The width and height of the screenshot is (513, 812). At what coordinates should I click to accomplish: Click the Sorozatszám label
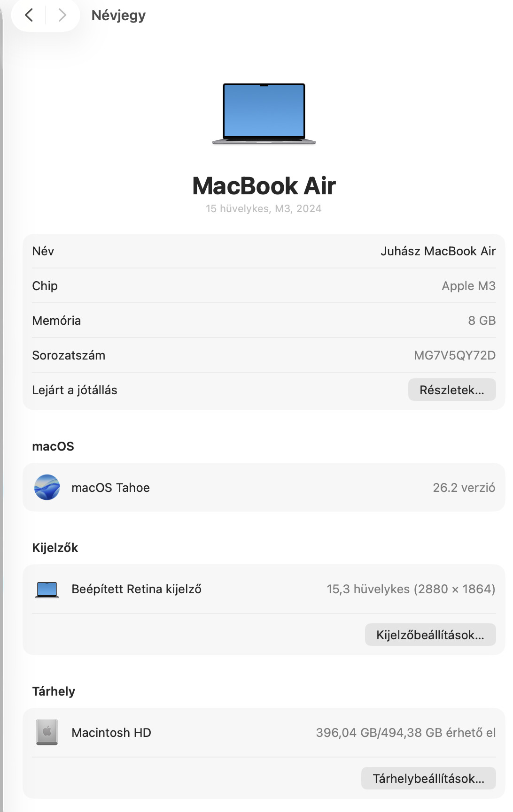[x=69, y=355]
